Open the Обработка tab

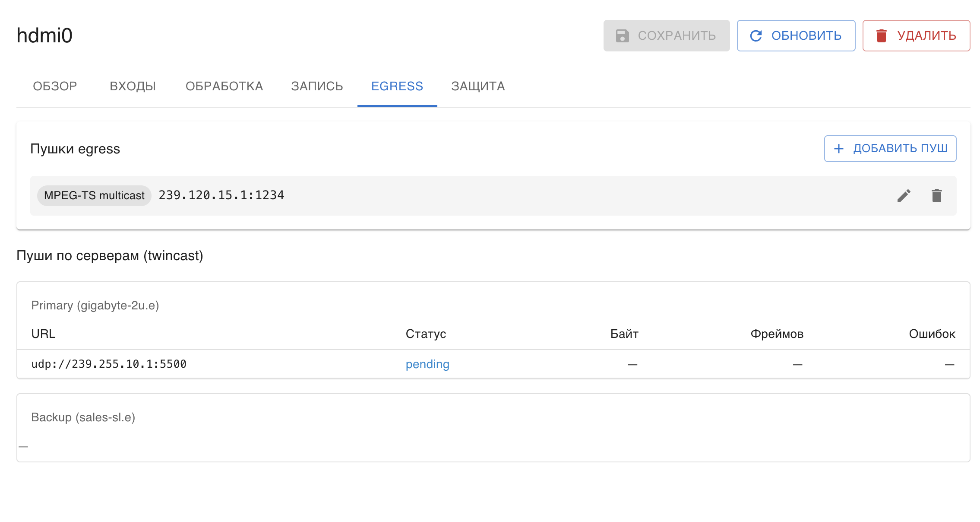click(224, 86)
